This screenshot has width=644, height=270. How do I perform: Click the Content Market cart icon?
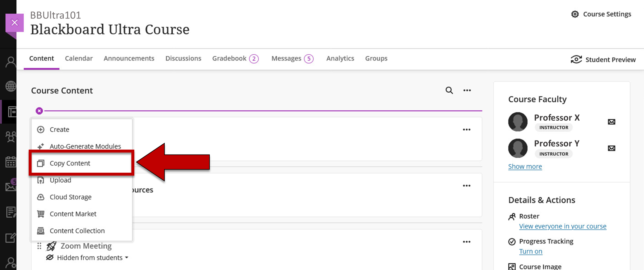[41, 214]
